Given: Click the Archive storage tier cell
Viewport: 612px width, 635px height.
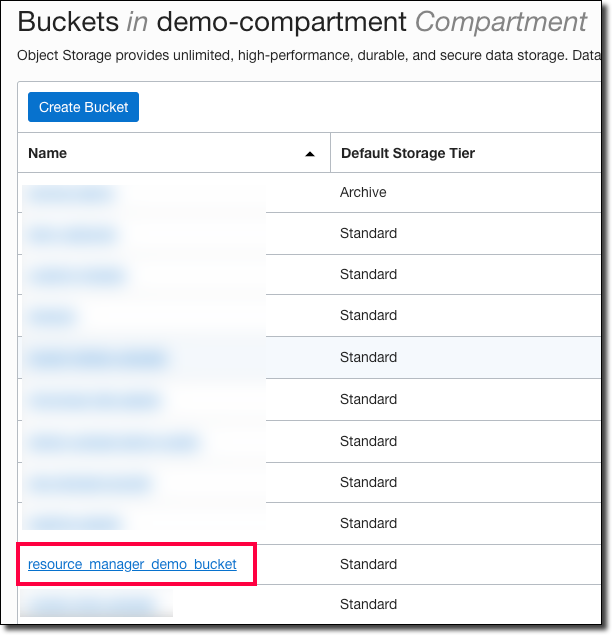Looking at the screenshot, I should pos(363,192).
